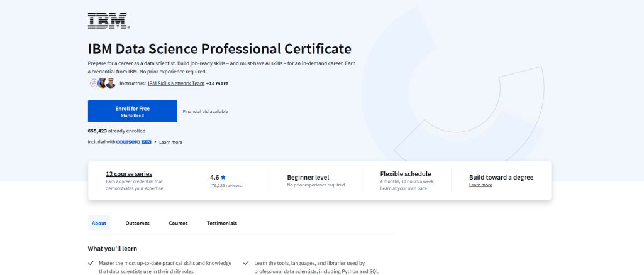This screenshot has width=644, height=275.
Task: Switch to the Outcomes tab
Action: click(x=138, y=224)
